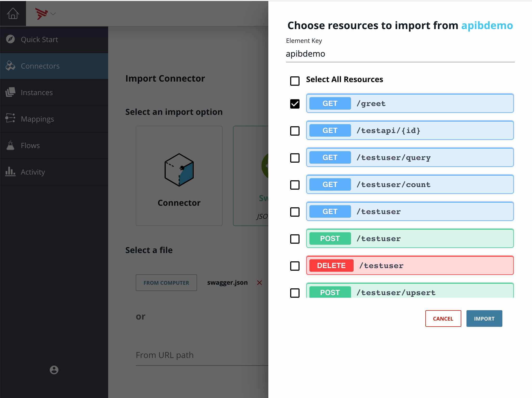Click the home icon in top bar

13,14
